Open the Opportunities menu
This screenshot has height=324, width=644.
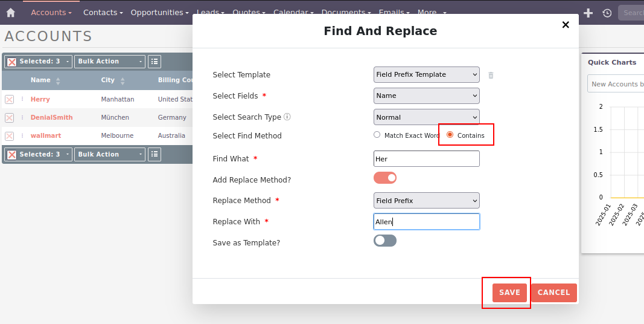159,13
